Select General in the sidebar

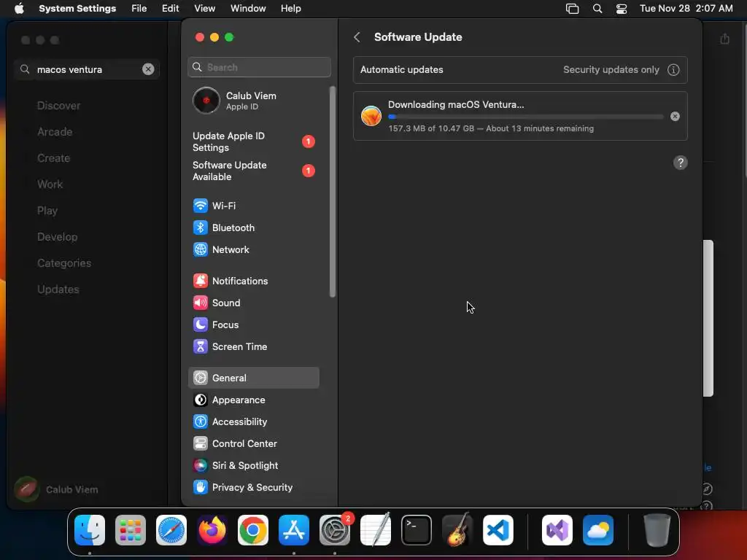tap(253, 378)
